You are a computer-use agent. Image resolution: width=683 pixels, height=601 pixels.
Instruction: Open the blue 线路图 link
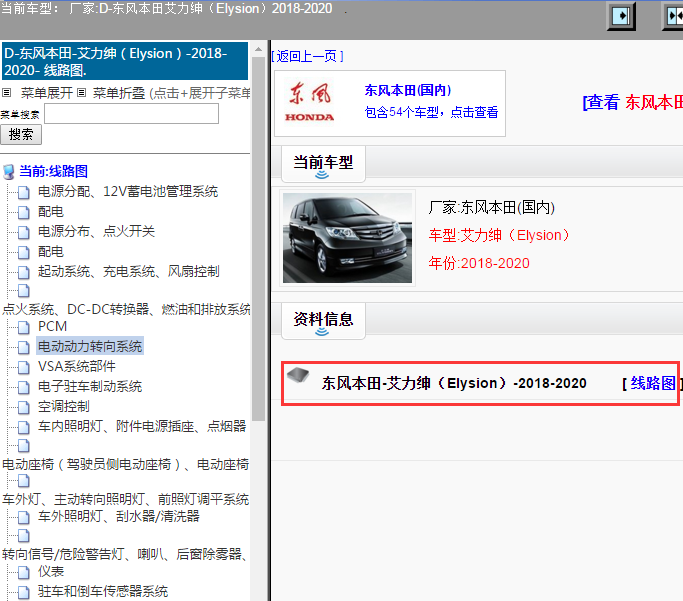653,383
